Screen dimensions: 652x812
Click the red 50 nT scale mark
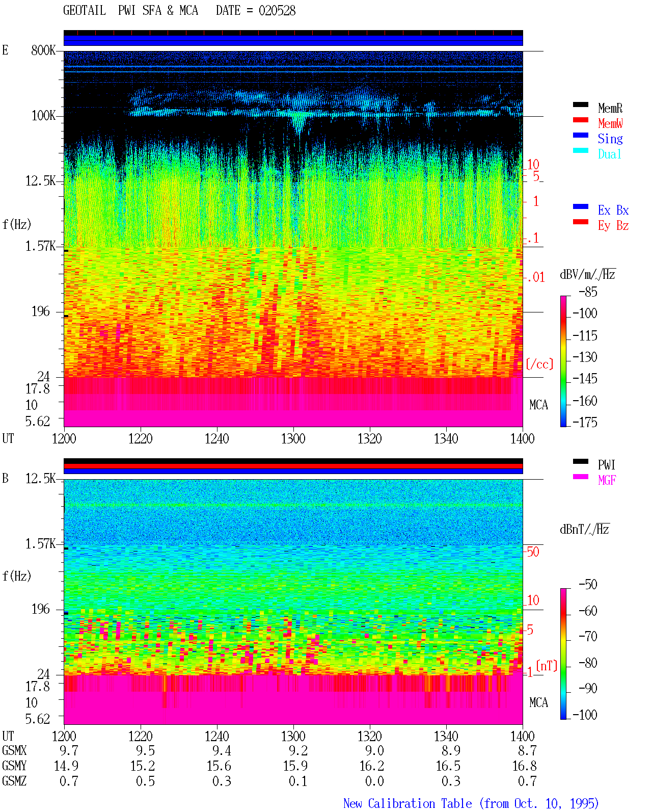533,552
